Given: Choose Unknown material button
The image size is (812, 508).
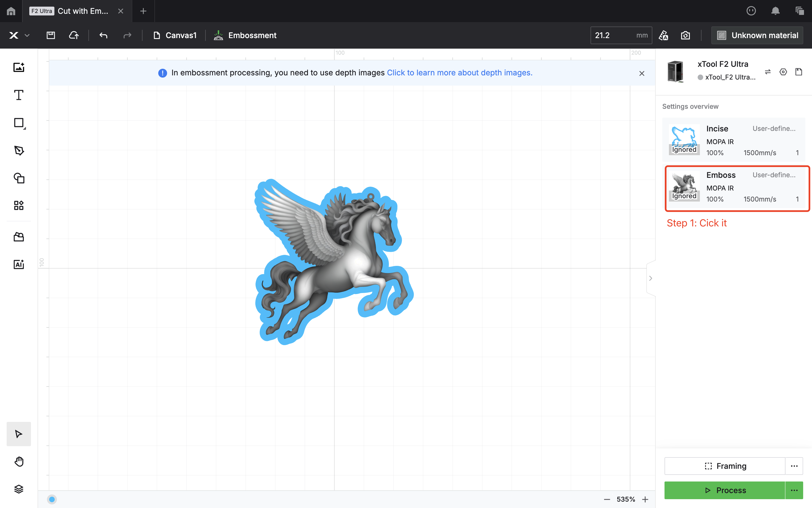Looking at the screenshot, I should click(757, 35).
